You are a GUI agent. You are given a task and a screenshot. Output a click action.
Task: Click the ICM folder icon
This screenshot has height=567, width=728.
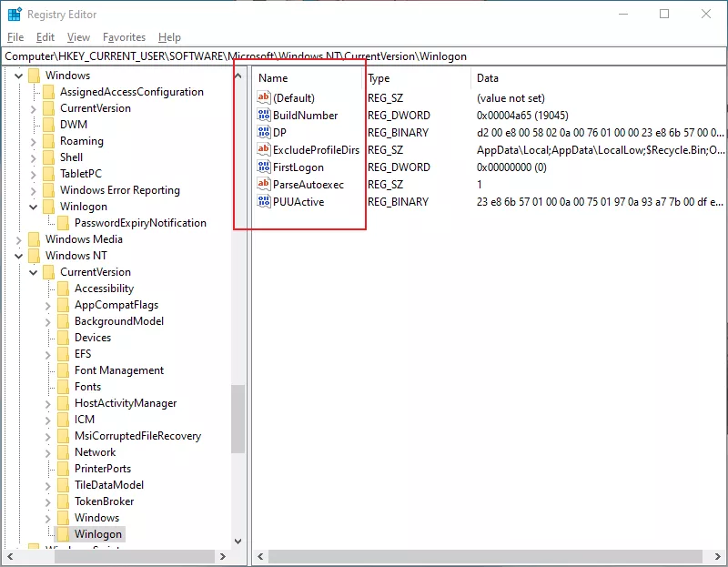[x=64, y=420]
